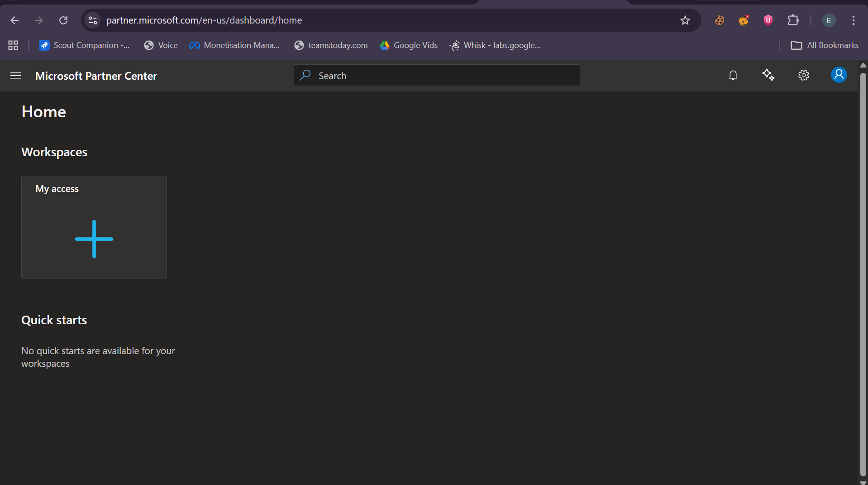868x485 pixels.
Task: Click the Home page heading
Action: 44,112
